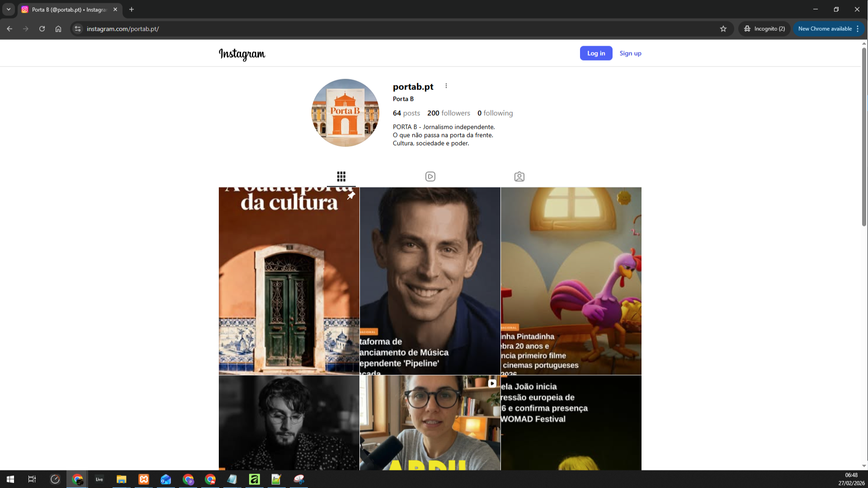Open Task View on the taskbar

point(32,479)
